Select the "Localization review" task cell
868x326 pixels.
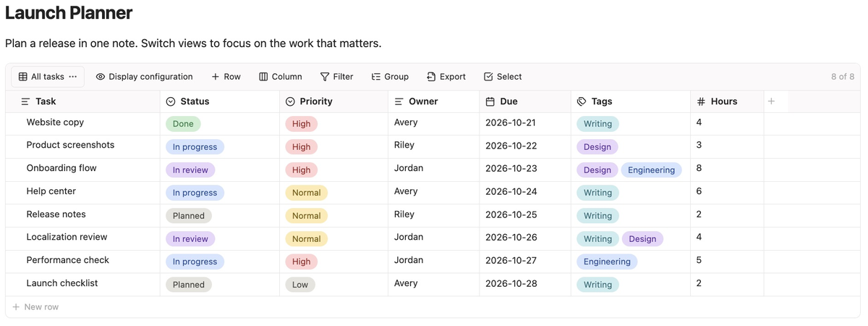82,239
